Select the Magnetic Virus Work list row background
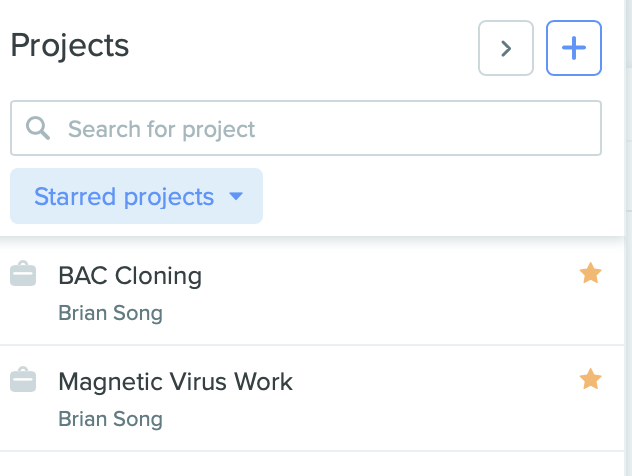Image resolution: width=632 pixels, height=476 pixels. coord(312,398)
